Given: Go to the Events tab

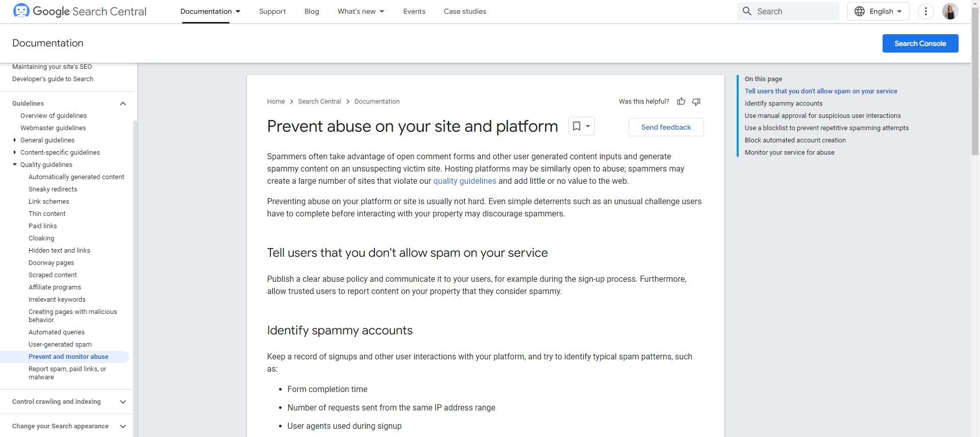Looking at the screenshot, I should point(414,11).
